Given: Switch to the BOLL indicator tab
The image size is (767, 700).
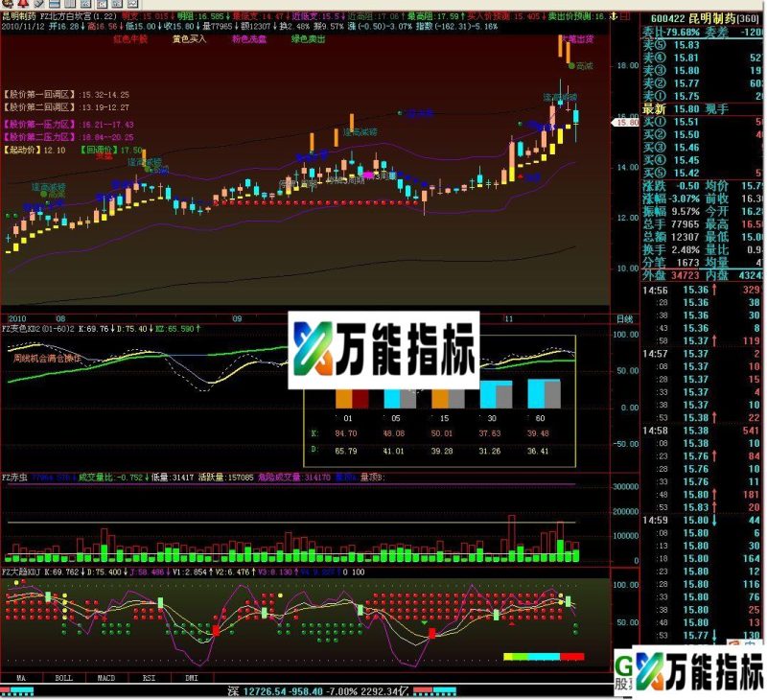Looking at the screenshot, I should pyautogui.click(x=63, y=678).
